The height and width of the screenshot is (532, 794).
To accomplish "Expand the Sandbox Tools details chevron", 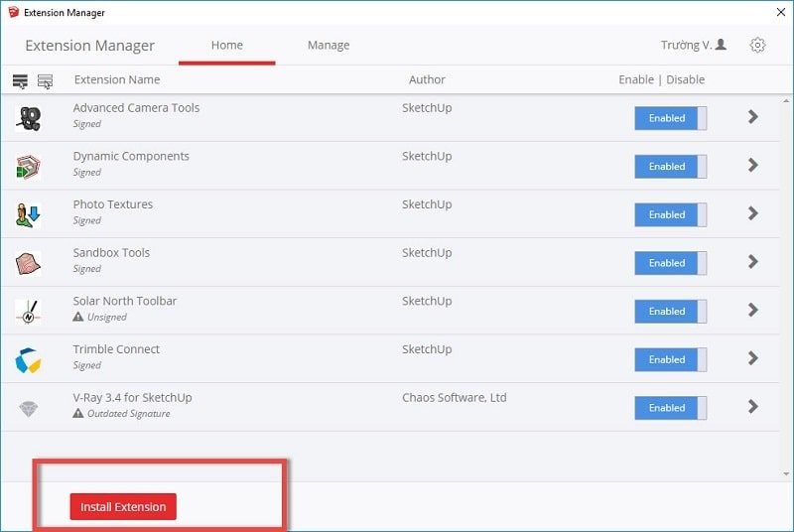I will [752, 262].
